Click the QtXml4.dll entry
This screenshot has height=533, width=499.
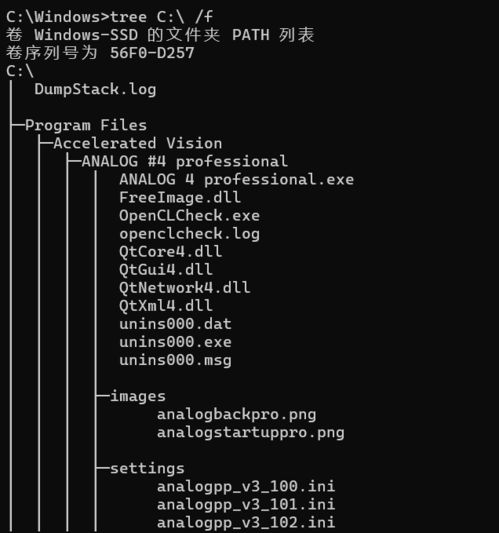click(x=166, y=306)
